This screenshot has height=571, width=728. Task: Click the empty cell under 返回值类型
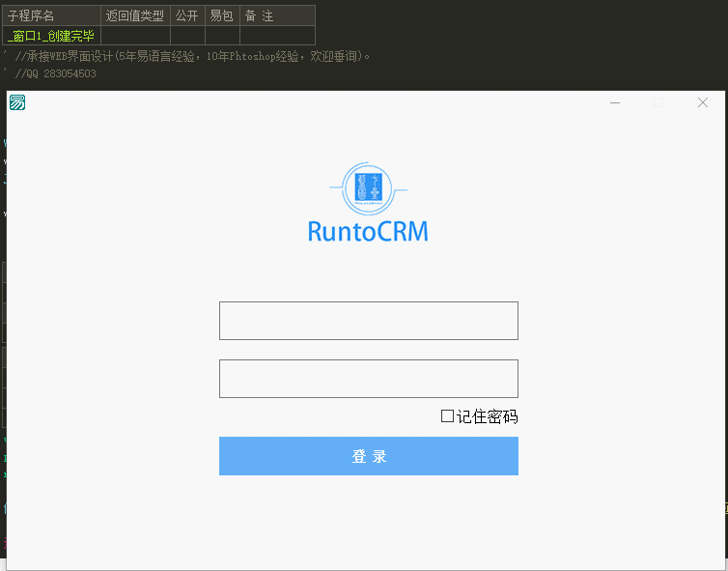click(135, 36)
